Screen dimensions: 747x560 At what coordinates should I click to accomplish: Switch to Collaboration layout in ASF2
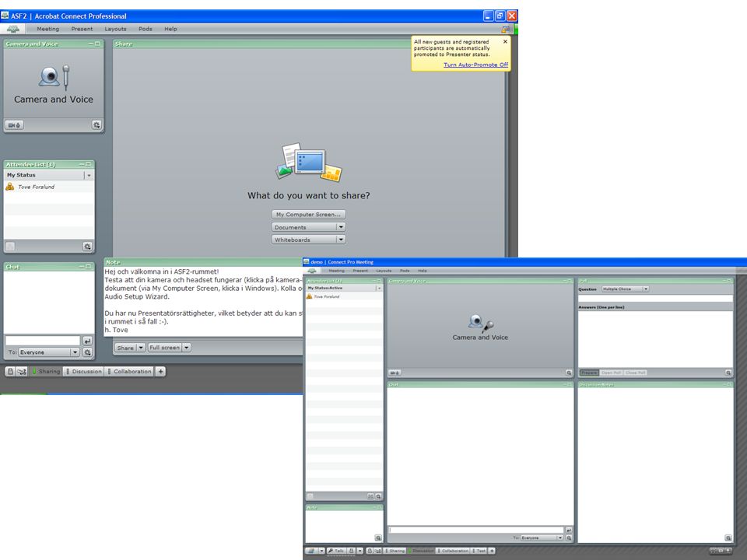coord(129,372)
